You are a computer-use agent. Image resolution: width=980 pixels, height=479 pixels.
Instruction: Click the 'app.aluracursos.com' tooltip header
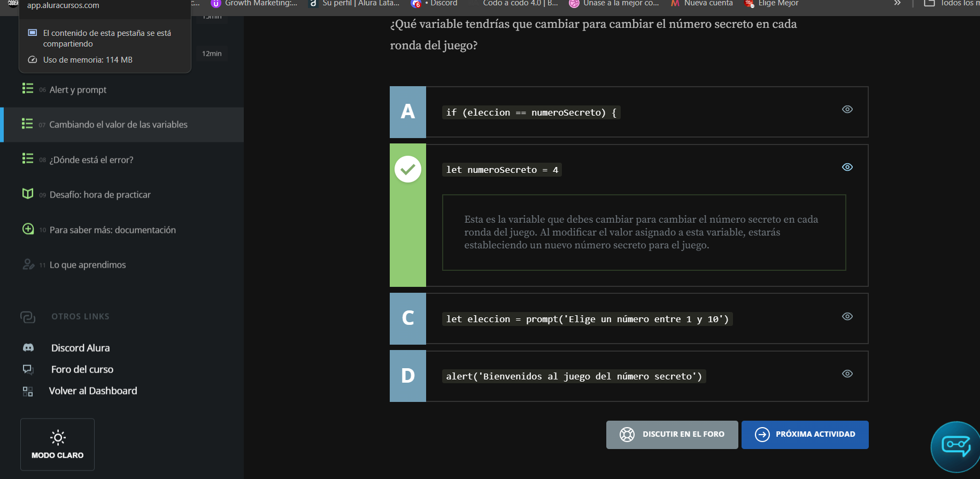point(63,5)
